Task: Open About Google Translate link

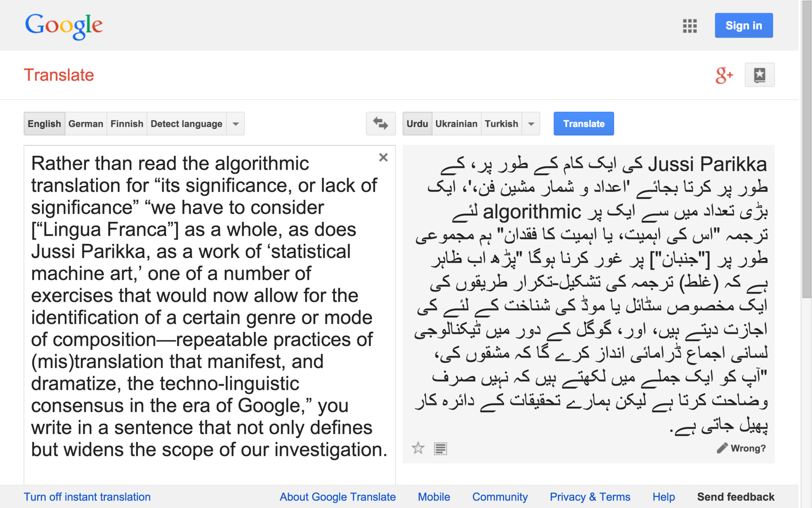Action: coord(337,497)
